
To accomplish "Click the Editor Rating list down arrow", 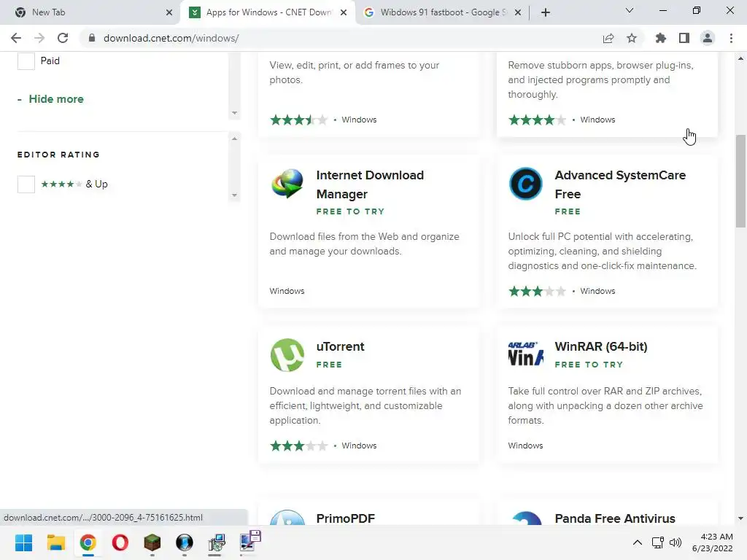I will (x=234, y=195).
